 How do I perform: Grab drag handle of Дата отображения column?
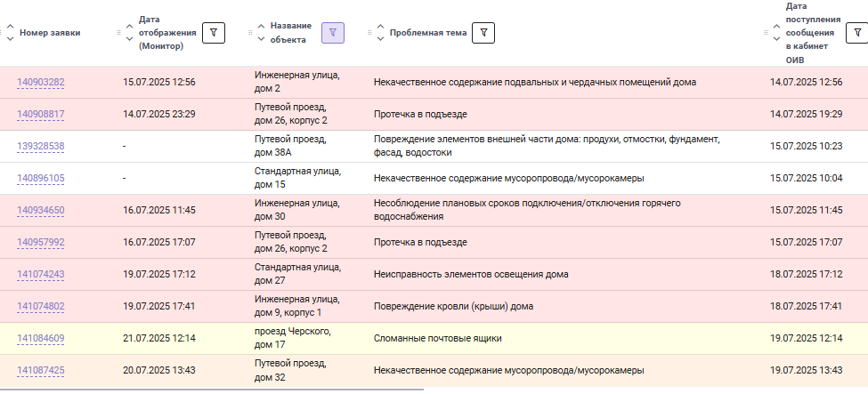pos(118,33)
